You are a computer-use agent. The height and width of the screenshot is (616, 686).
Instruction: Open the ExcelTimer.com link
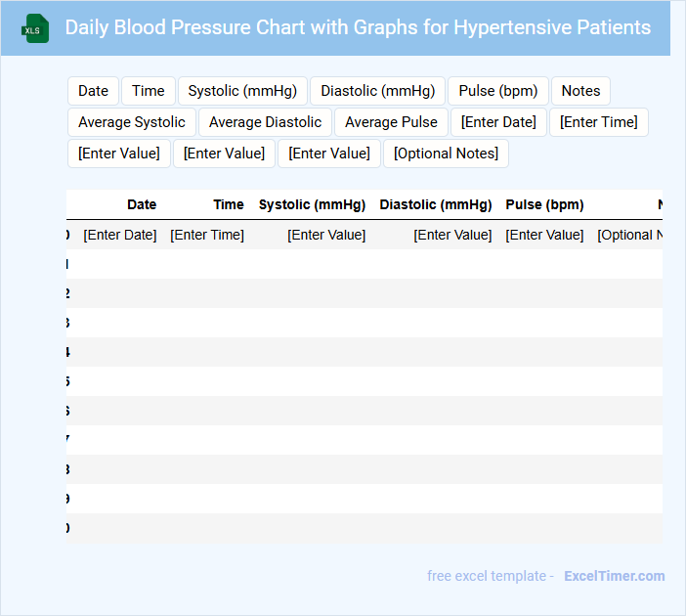pos(614,576)
